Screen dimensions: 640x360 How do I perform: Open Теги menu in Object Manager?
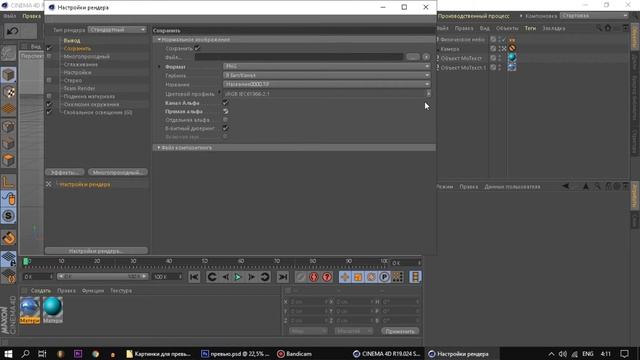[530, 28]
